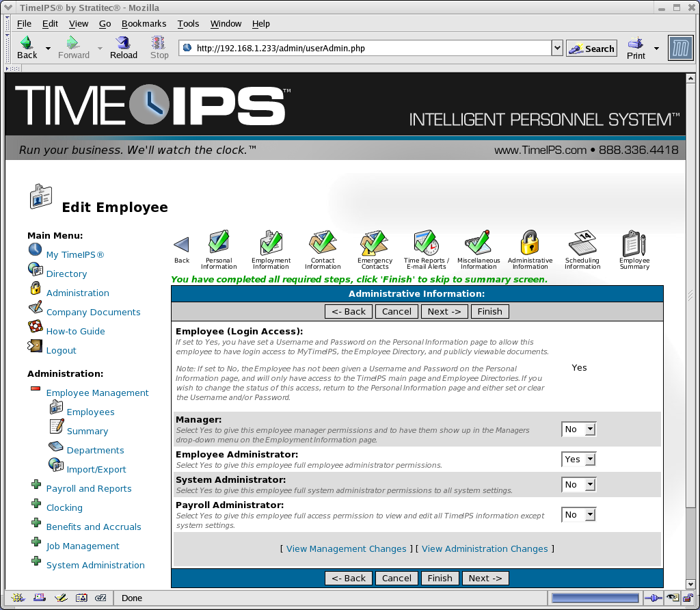Open the File menu

pos(24,24)
